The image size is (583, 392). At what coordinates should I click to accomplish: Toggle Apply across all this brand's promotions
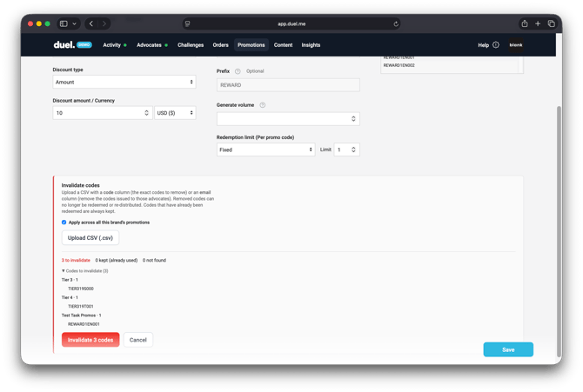64,223
